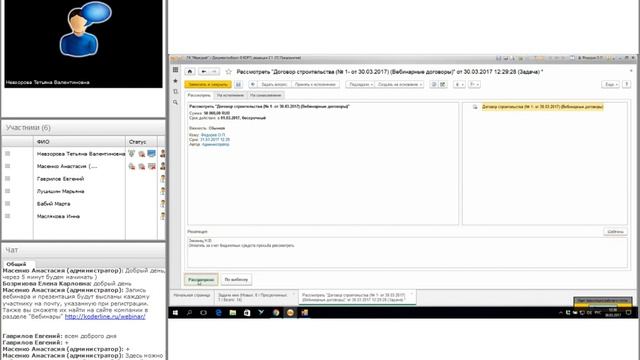Expand the 'Создать на основании' dropdown
This screenshot has height=360, width=640.
tap(400, 84)
